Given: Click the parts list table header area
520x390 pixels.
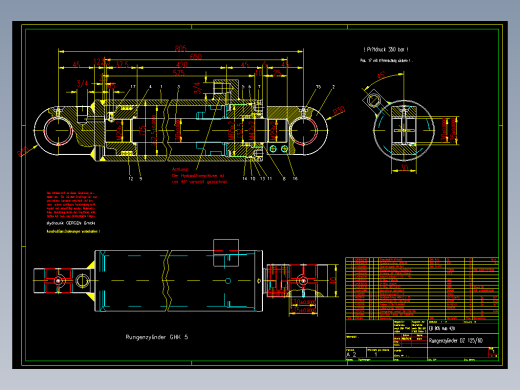Looking at the screenshot, I should pyautogui.click(x=422, y=317).
